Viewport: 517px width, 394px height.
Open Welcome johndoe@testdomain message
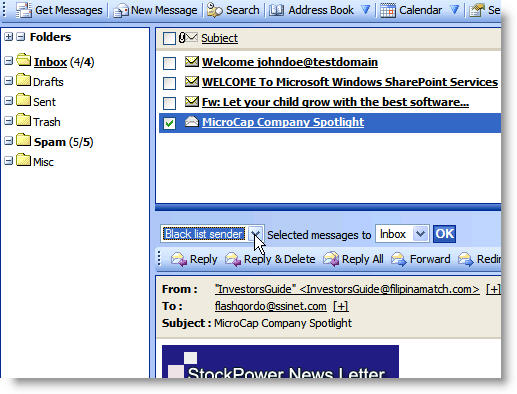point(290,62)
